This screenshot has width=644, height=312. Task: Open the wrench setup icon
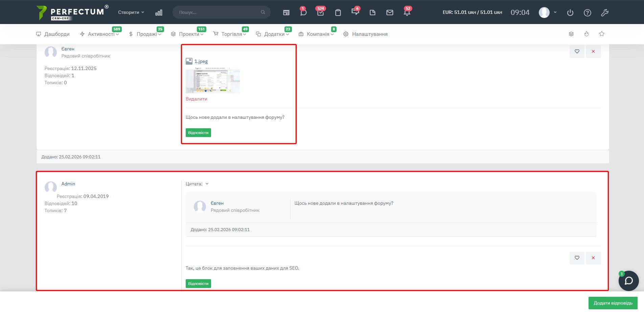(x=605, y=13)
